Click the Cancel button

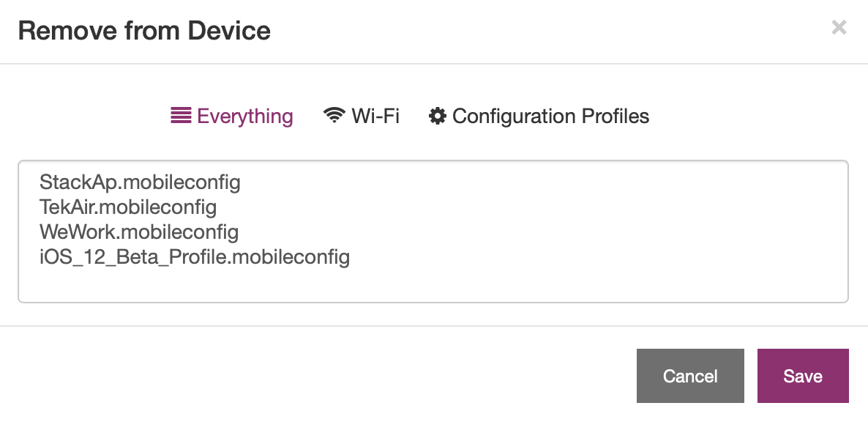point(690,376)
